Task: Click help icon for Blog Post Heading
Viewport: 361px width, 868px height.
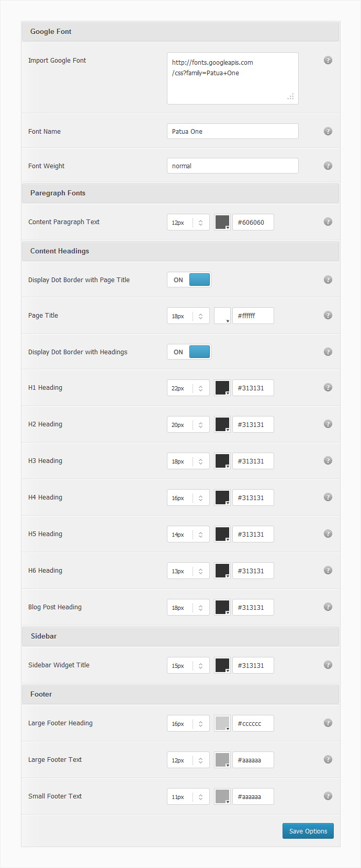Action: tap(328, 607)
